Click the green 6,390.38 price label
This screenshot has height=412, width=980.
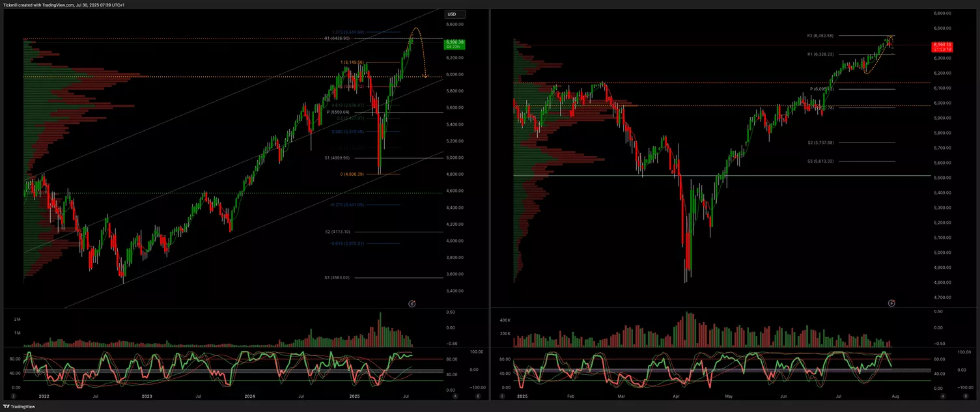pos(453,44)
